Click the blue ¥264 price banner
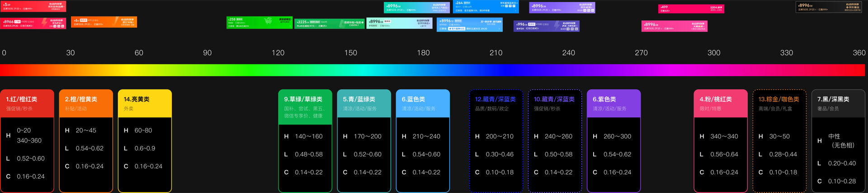The image size is (868, 193). coord(486,7)
